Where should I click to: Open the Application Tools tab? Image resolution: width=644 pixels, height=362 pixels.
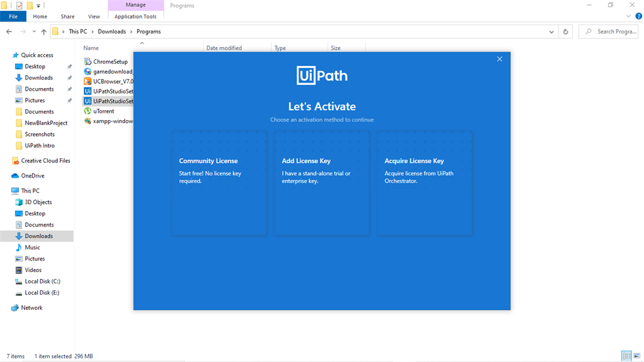135,16
